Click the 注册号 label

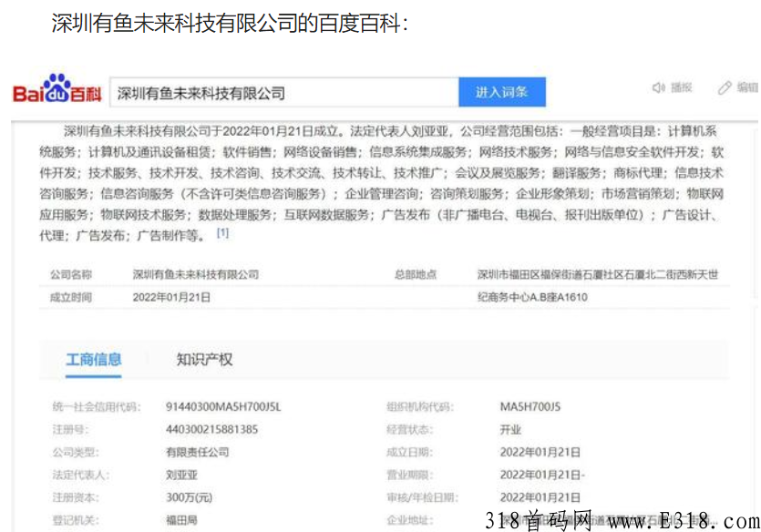point(70,429)
